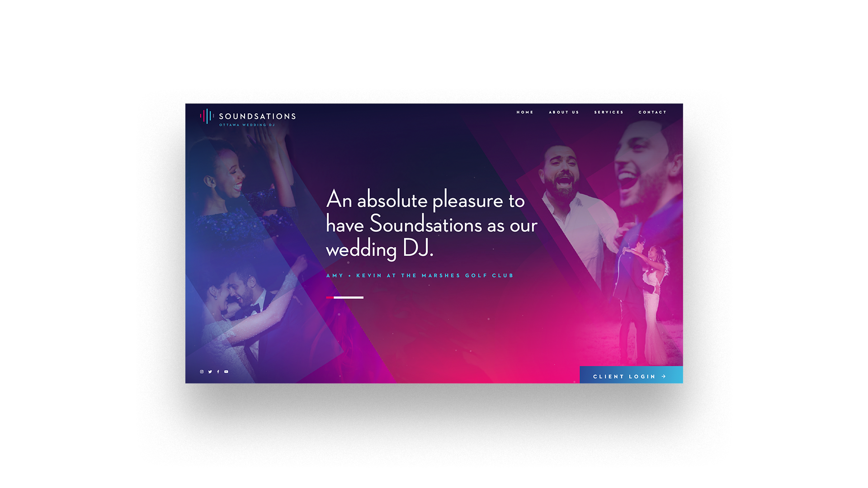
Task: Click the Ottawa Wedding DJ tagline
Action: [247, 126]
